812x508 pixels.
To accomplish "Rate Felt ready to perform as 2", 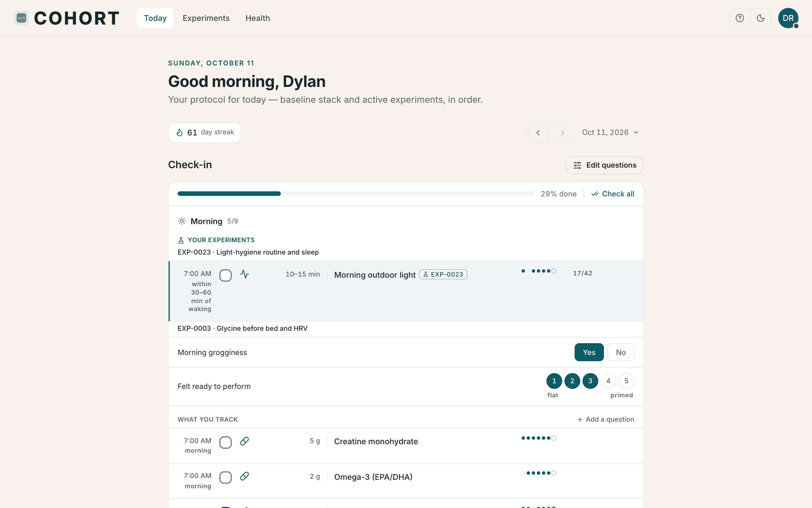I will point(572,381).
